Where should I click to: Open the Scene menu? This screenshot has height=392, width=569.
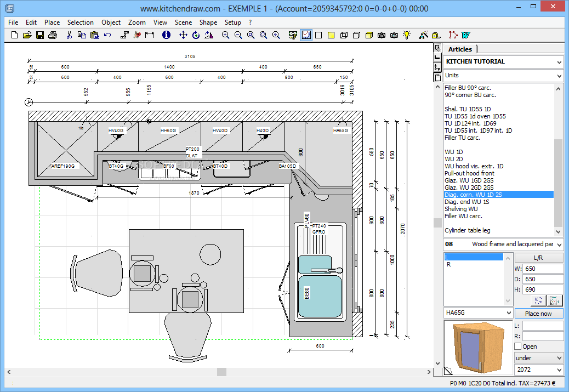(x=183, y=22)
